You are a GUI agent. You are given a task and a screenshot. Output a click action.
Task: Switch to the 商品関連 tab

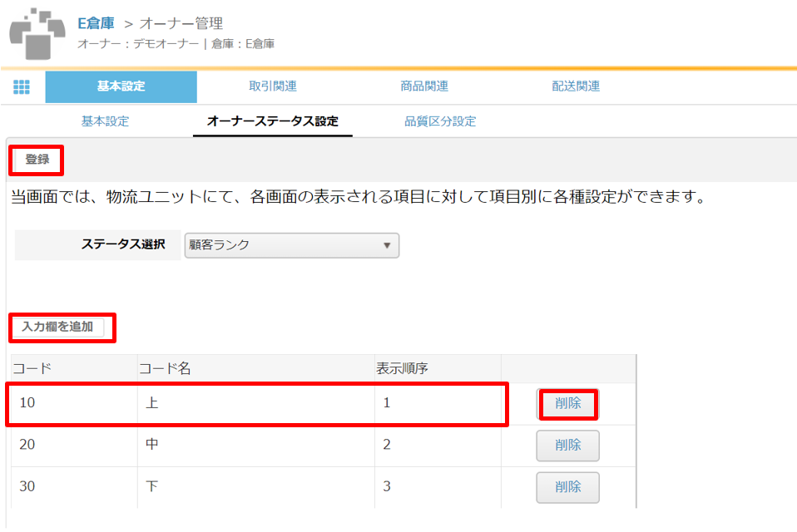[424, 86]
